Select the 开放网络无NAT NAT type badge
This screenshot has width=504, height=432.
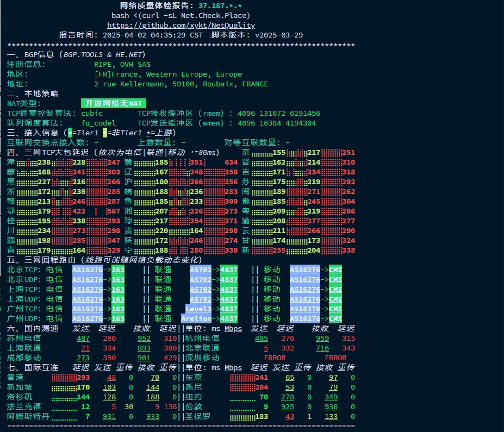pos(113,103)
